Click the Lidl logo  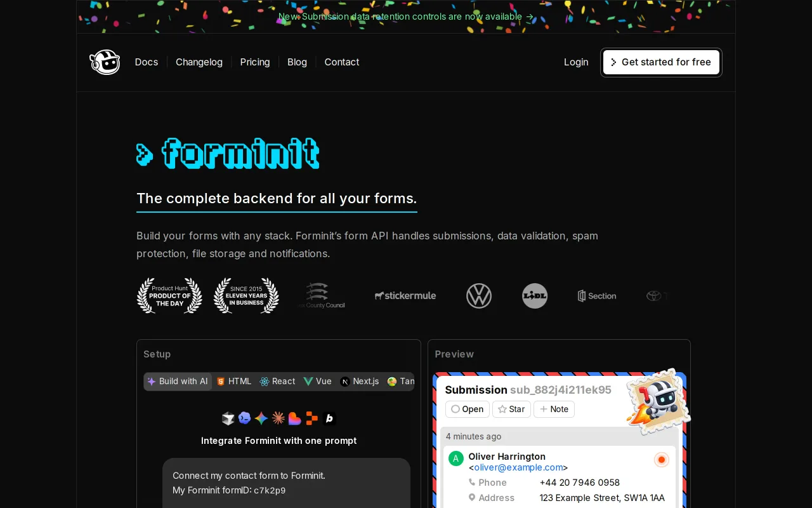click(535, 296)
